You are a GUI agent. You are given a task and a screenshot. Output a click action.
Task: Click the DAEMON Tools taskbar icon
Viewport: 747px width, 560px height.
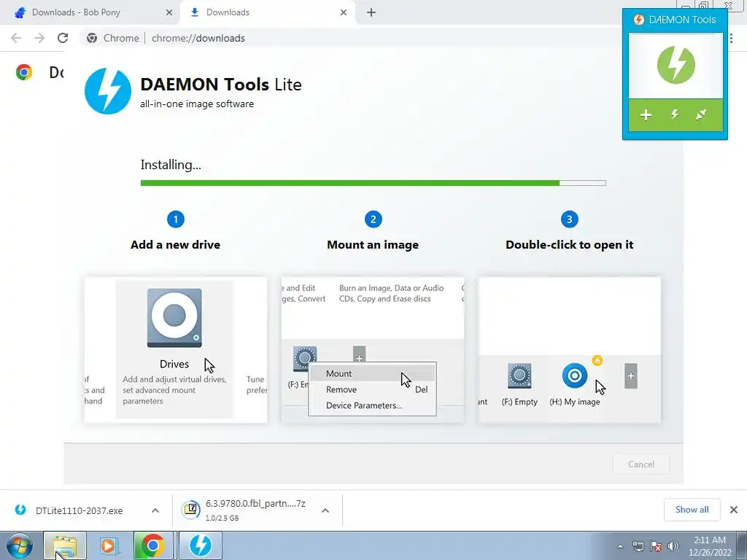coord(201,545)
